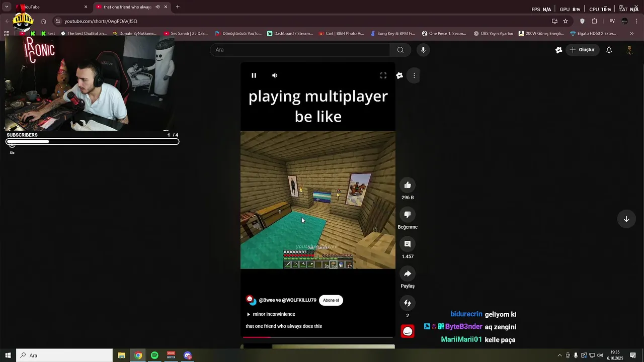Click the Windows taskbar search box Ara

point(64,355)
